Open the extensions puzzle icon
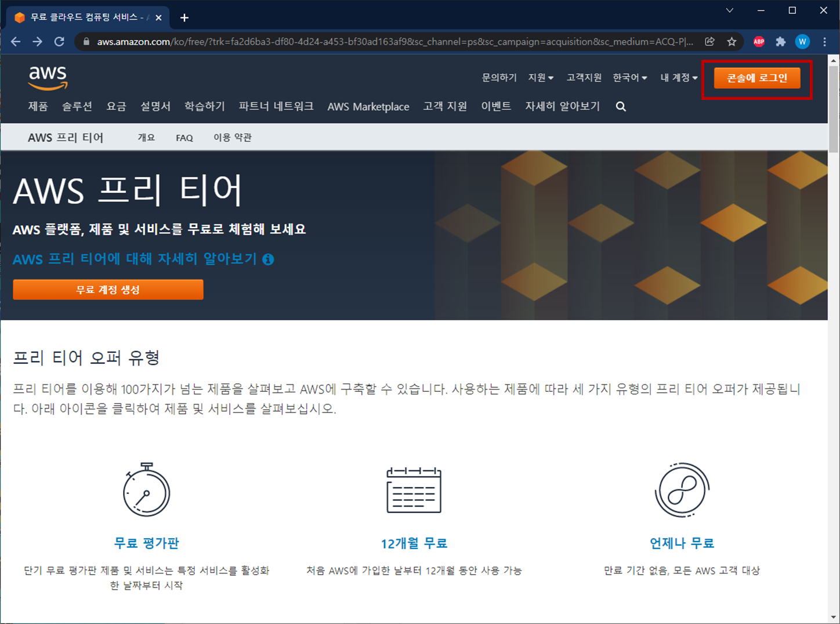The width and height of the screenshot is (840, 624). [x=781, y=42]
